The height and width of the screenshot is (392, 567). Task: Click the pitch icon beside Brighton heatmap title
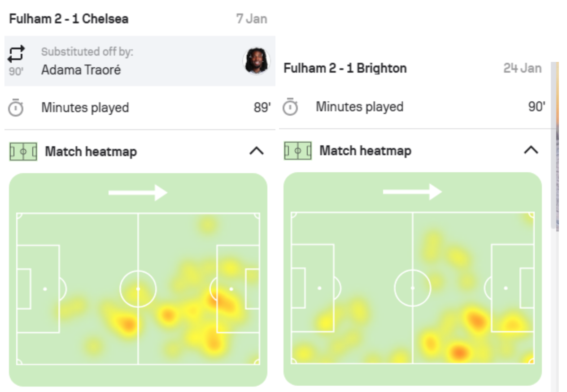click(x=297, y=151)
